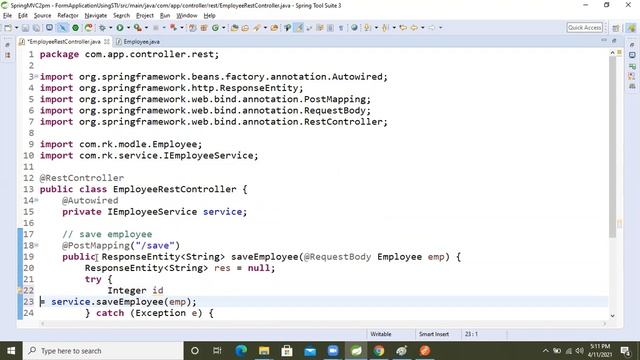Image resolution: width=640 pixels, height=360 pixels.
Task: Open Zoom from the taskbar
Action: point(333,351)
